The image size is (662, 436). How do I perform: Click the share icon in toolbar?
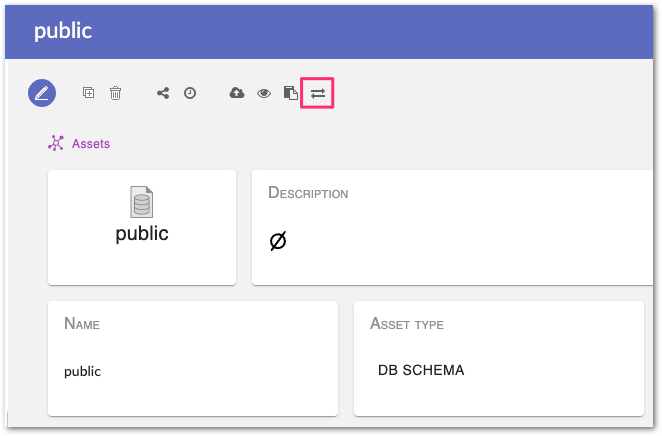point(163,93)
